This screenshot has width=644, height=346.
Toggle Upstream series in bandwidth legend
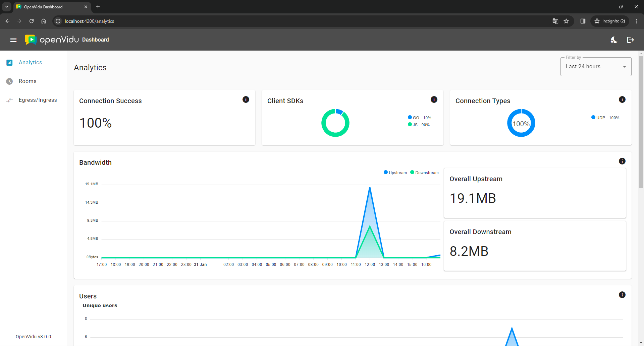pos(395,173)
